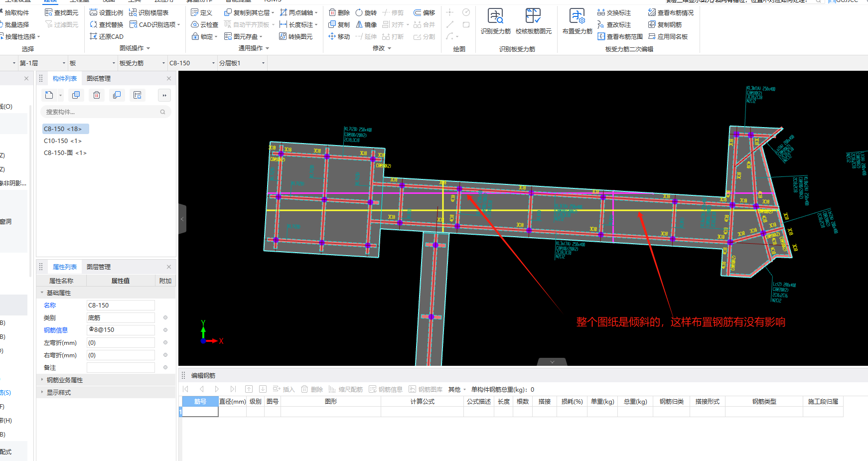Click the 钢筋信息 value field
The width and height of the screenshot is (868, 461).
121,330
